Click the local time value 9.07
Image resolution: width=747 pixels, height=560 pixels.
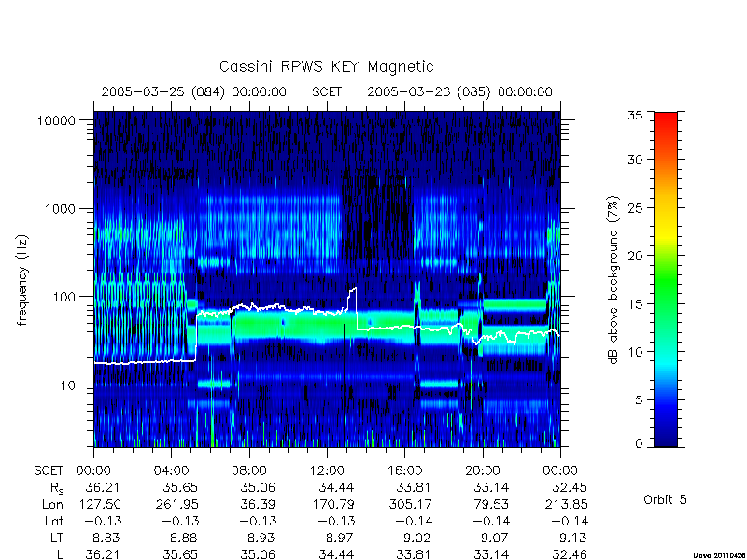tap(495, 539)
